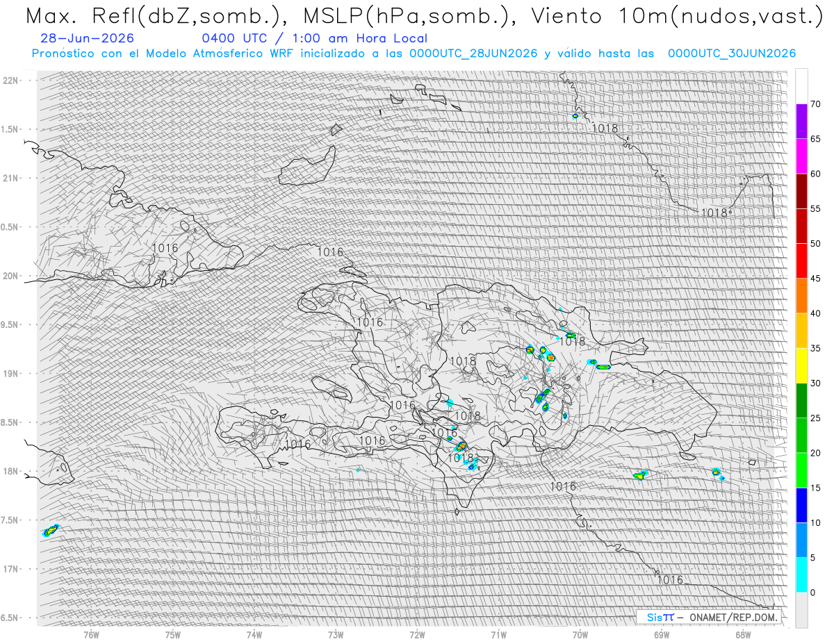Pick the dark blue 10-15 dBZ colorbar segment
The width and height of the screenshot is (834, 644).
801,505
